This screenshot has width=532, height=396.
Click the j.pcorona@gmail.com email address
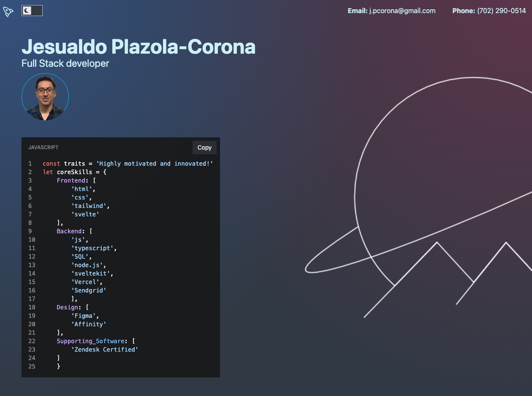click(x=402, y=11)
